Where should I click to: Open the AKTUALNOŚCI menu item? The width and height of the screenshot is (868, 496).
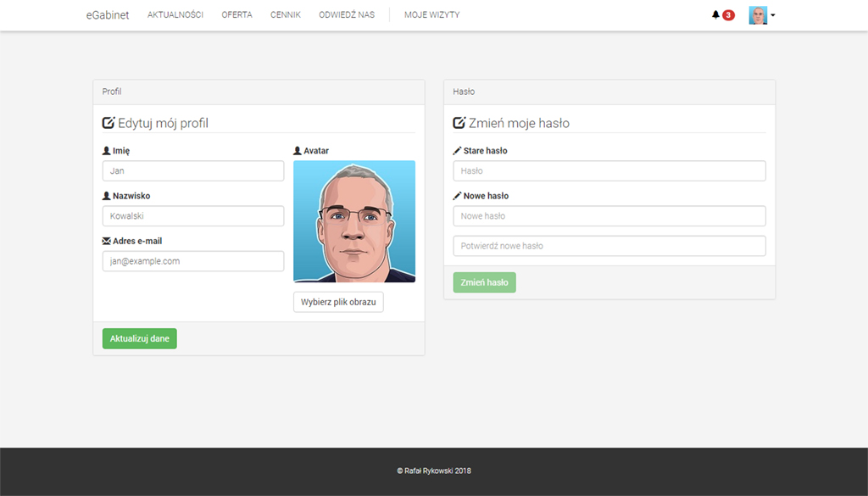click(x=175, y=15)
